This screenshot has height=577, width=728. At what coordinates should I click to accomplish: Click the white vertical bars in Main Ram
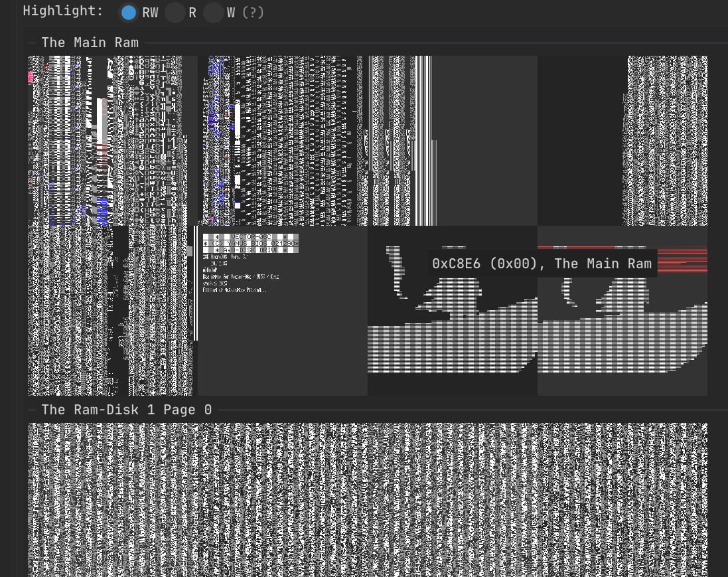423,139
